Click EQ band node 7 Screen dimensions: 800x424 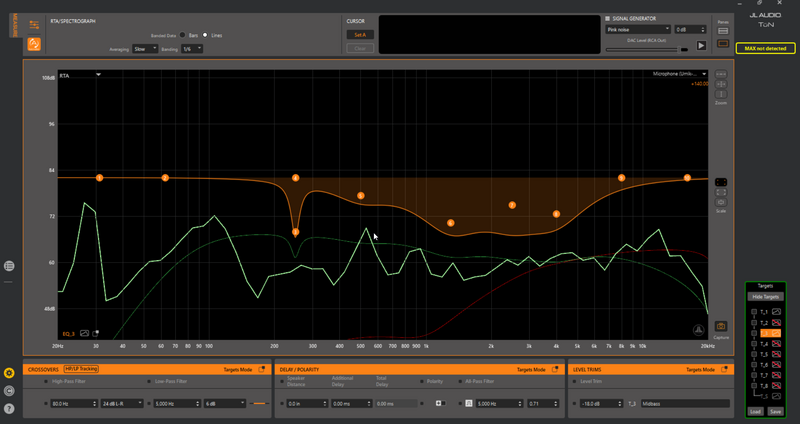[512, 205]
